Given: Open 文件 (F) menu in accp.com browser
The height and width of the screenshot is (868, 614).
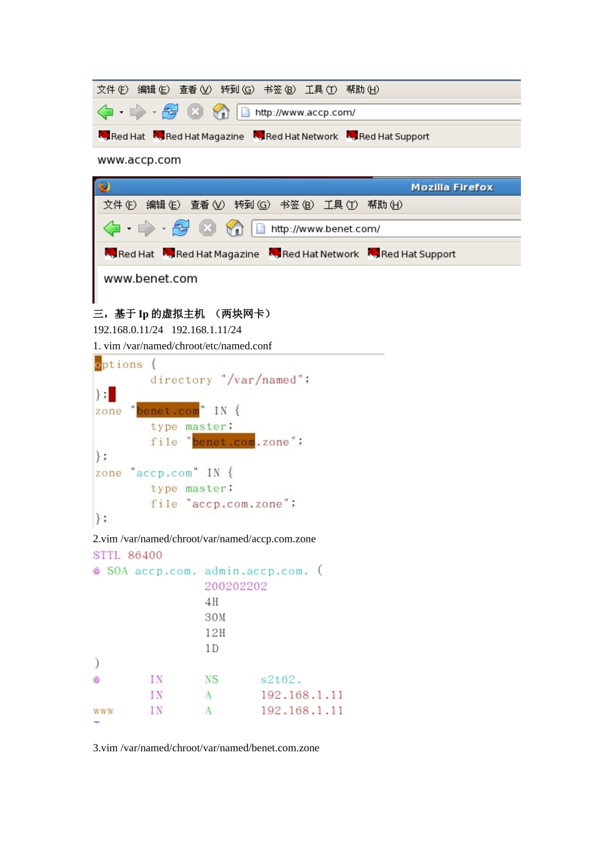Looking at the screenshot, I should (112, 90).
